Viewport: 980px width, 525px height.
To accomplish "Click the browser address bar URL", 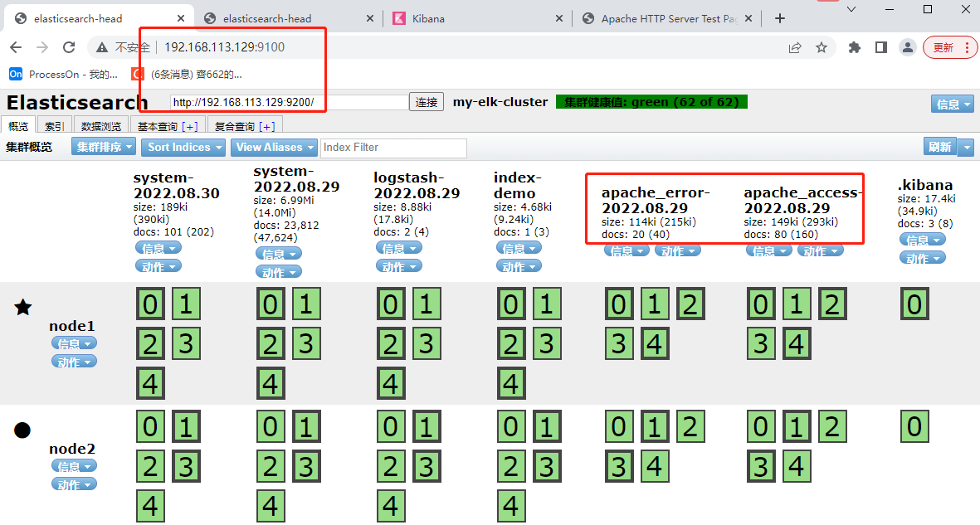I will (x=224, y=47).
